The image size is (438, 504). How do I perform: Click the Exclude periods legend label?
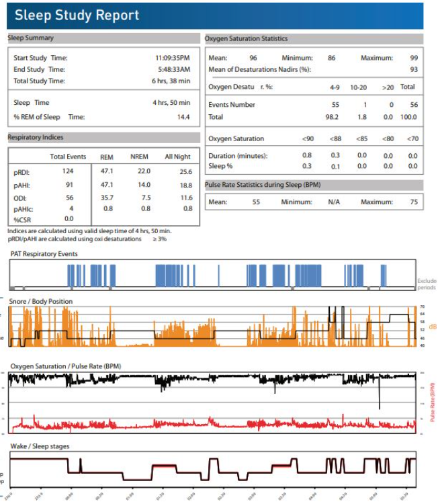pos(427,284)
